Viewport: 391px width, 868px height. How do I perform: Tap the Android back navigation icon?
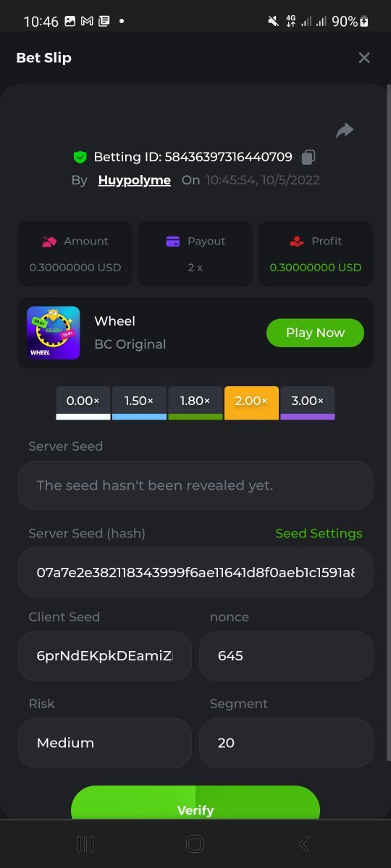305,843
